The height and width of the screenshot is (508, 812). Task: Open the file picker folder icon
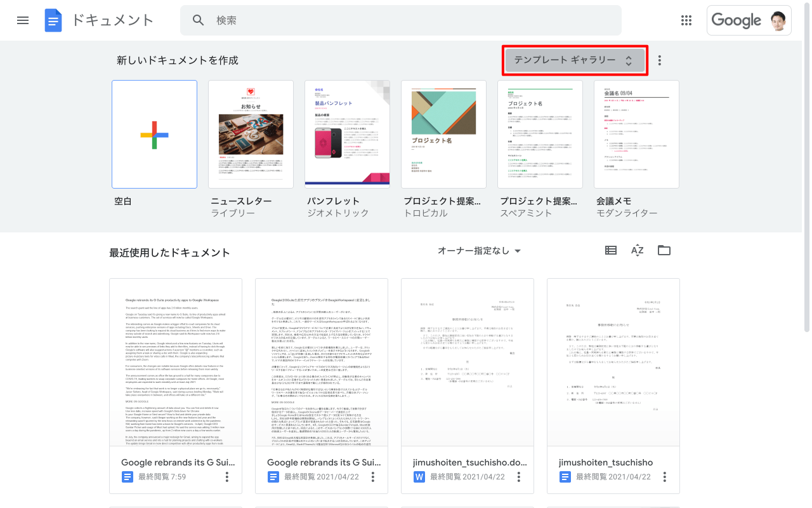pyautogui.click(x=664, y=250)
